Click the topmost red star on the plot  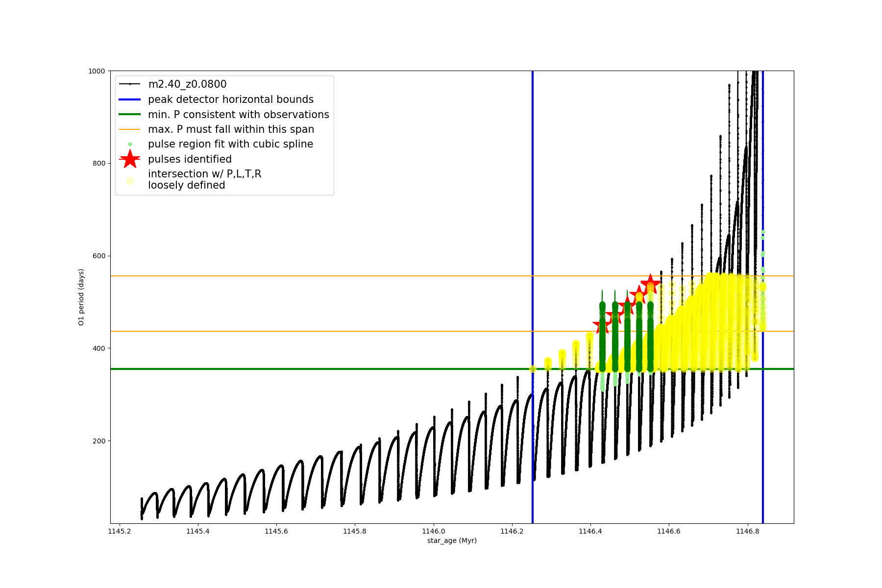650,283
